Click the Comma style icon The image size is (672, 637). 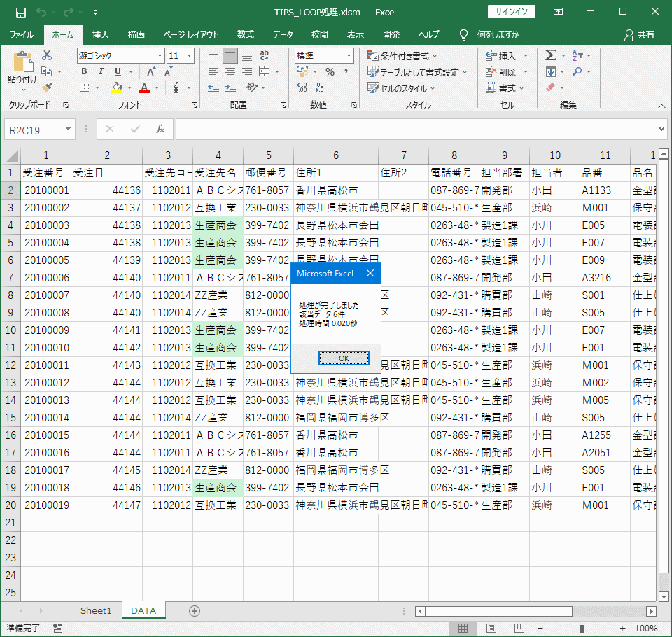pos(346,71)
